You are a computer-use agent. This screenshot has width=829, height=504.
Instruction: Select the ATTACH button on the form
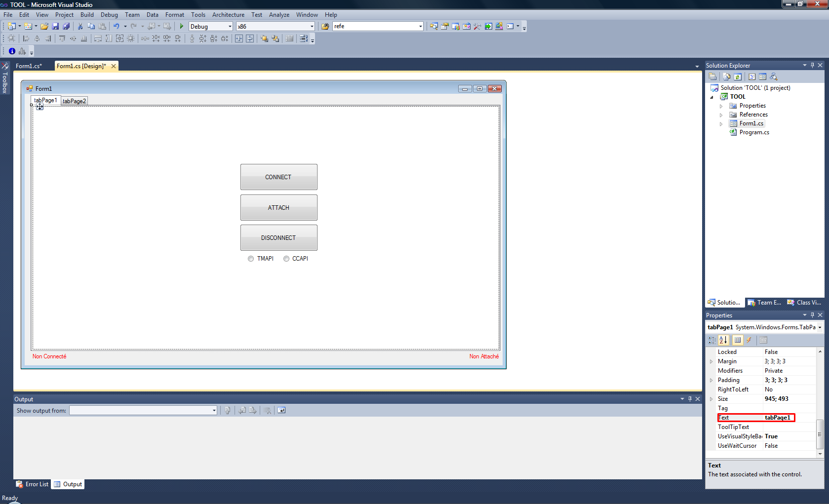[278, 207]
